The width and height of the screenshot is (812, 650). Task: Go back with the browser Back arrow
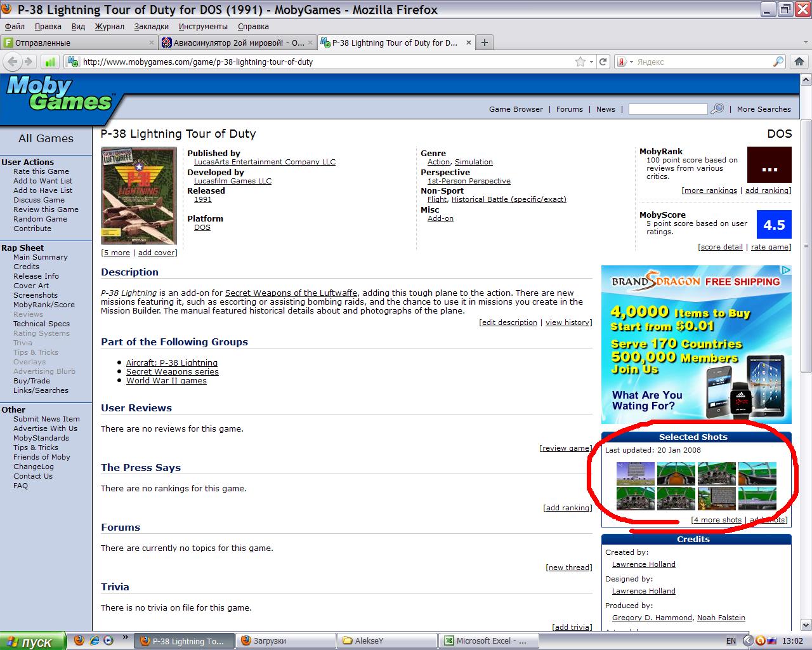pyautogui.click(x=13, y=62)
